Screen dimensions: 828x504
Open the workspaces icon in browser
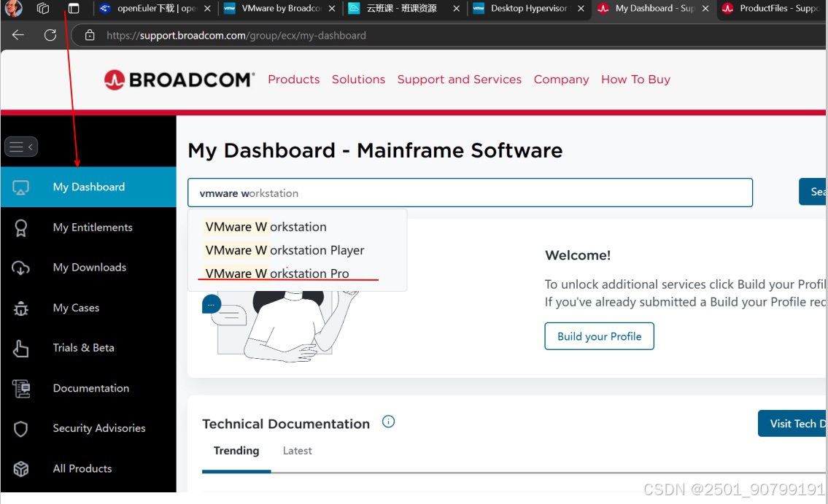coord(43,9)
